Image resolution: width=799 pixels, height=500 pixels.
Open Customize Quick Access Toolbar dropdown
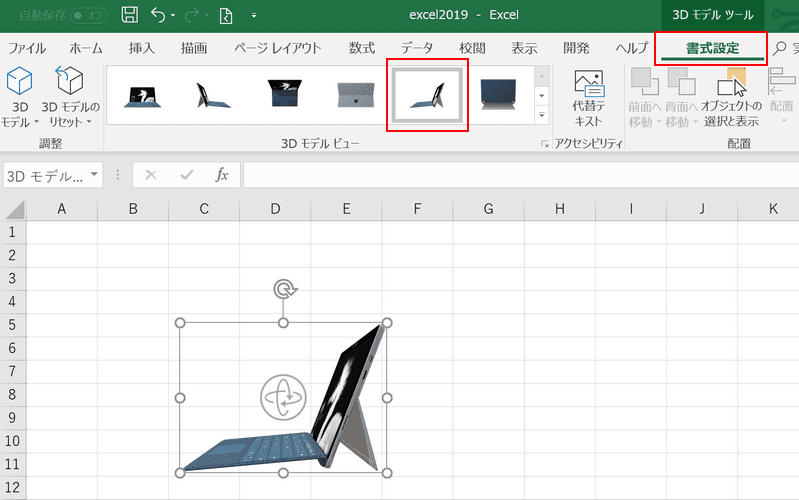(253, 15)
